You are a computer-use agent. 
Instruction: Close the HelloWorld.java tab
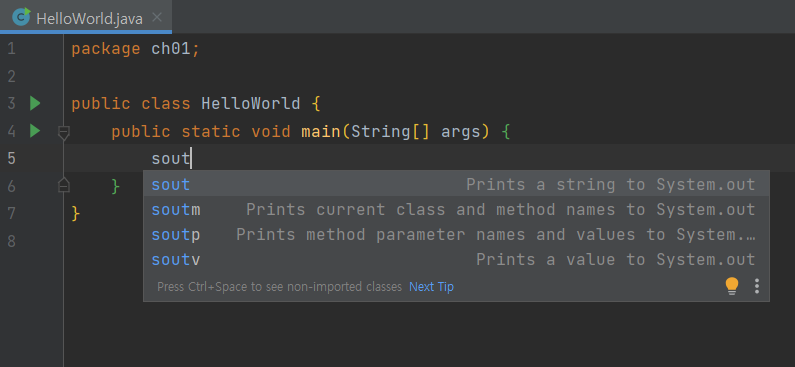point(157,18)
